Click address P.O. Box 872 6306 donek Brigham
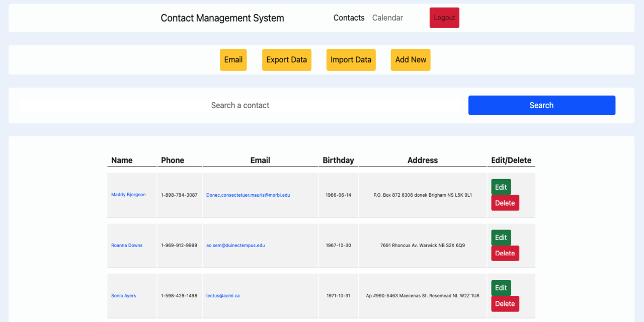Viewport: 644px width, 322px height. click(423, 195)
